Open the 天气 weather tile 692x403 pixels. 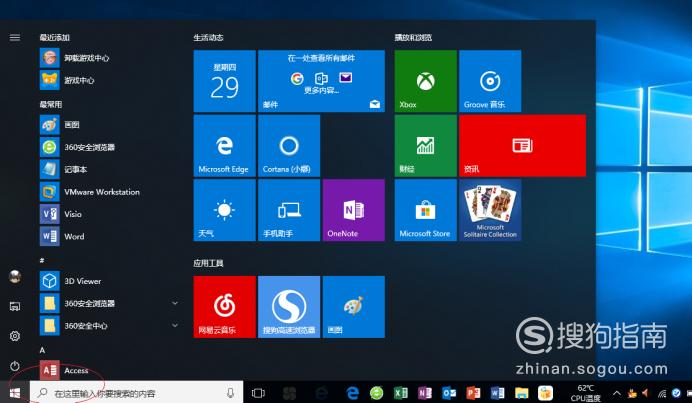225,210
